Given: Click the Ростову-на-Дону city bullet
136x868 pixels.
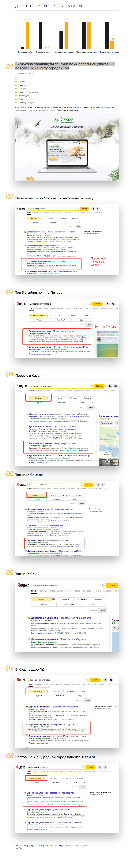Looking at the screenshot, I should (x=27, y=103).
